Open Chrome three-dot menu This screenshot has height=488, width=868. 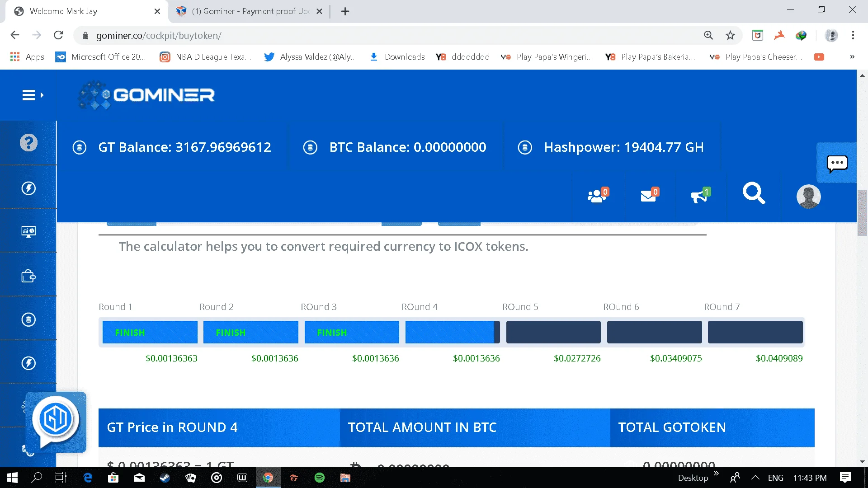click(x=853, y=35)
